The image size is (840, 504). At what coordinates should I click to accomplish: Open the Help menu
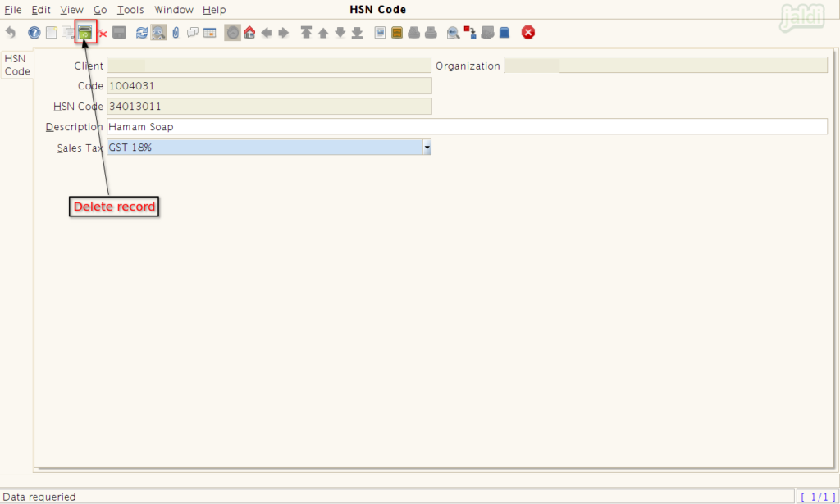point(214,10)
